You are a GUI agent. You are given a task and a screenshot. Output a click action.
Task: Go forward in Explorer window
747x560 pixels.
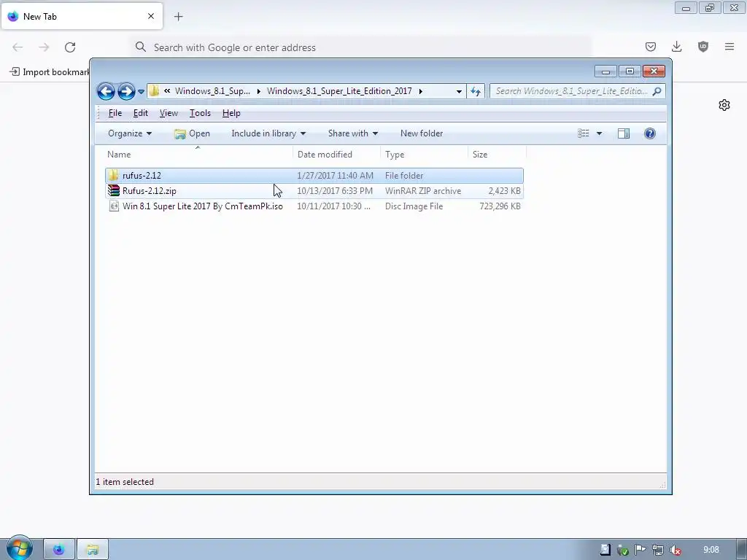tap(125, 91)
